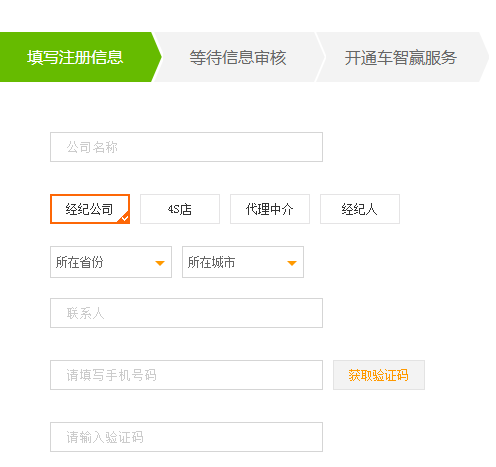Open the 开通车智赢服务 step
The height and width of the screenshot is (467, 496).
(x=400, y=57)
